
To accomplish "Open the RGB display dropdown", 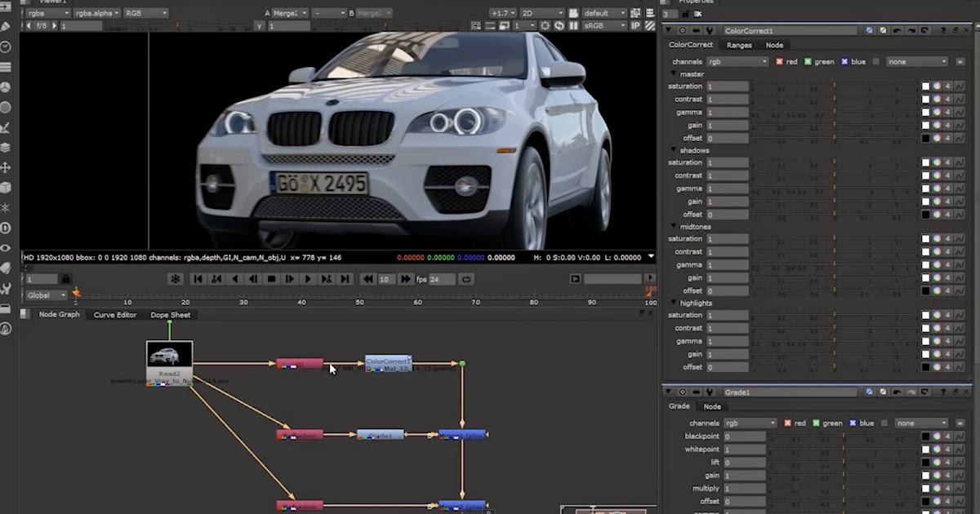I will coord(146,14).
